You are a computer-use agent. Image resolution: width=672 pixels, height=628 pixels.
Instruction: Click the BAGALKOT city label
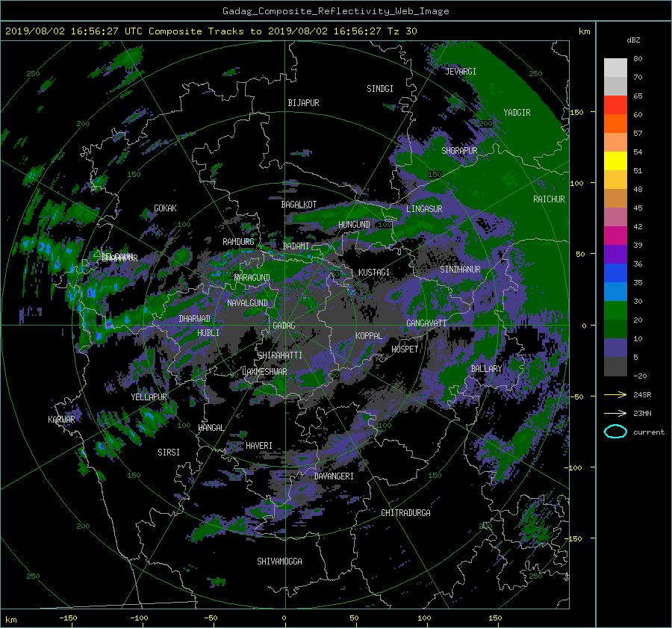pyautogui.click(x=299, y=205)
